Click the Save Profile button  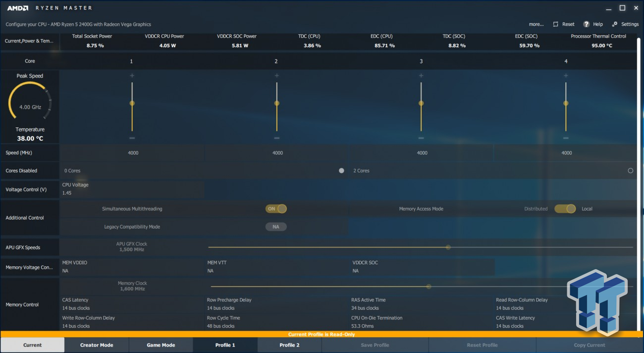(x=375, y=345)
